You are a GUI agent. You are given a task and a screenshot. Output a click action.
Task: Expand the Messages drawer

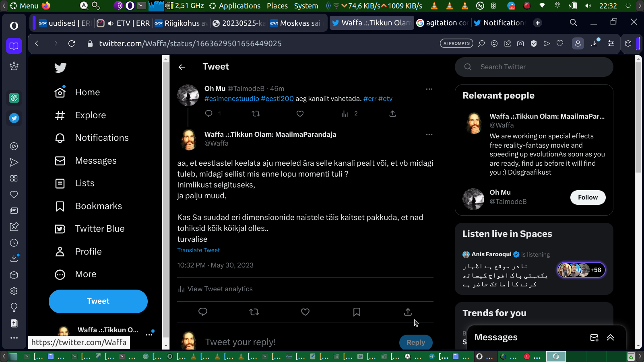coord(610,337)
